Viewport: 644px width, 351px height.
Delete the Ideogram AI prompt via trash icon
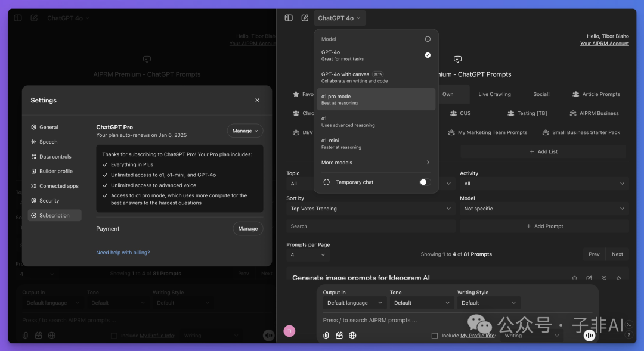coord(574,278)
